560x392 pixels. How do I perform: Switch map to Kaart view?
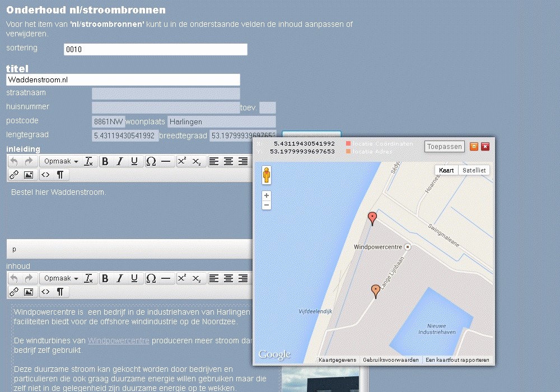(446, 171)
